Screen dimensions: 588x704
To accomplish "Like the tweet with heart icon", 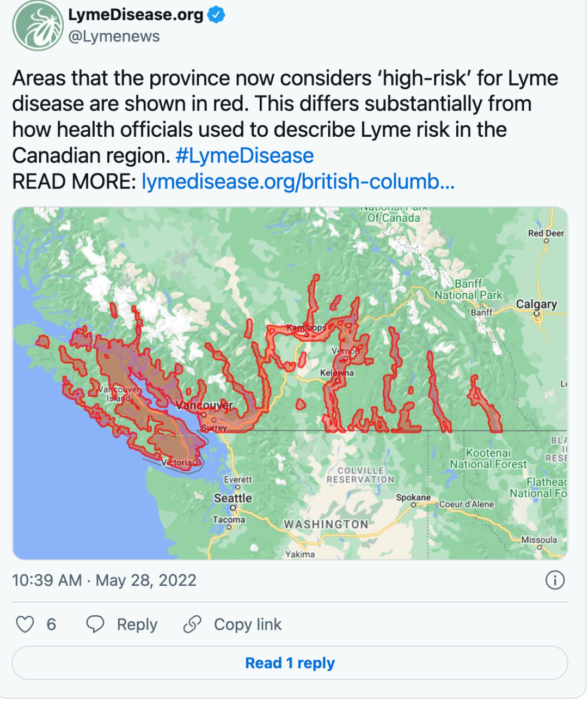I will [25, 624].
